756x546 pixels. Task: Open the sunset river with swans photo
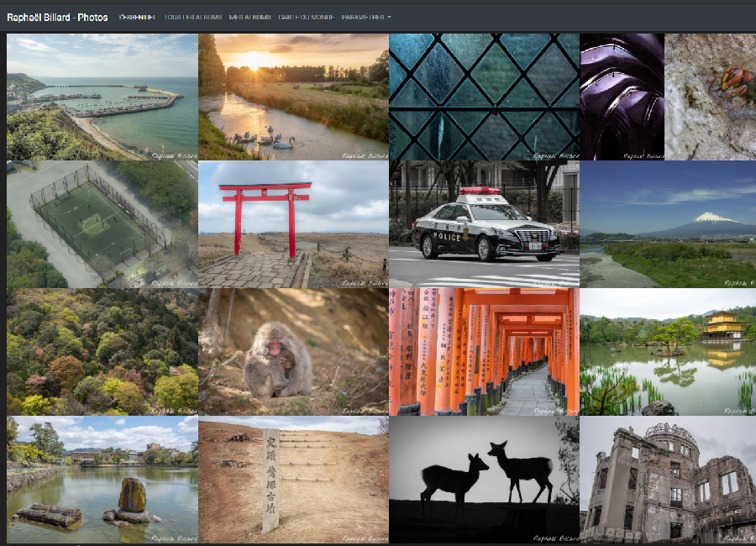[293, 97]
